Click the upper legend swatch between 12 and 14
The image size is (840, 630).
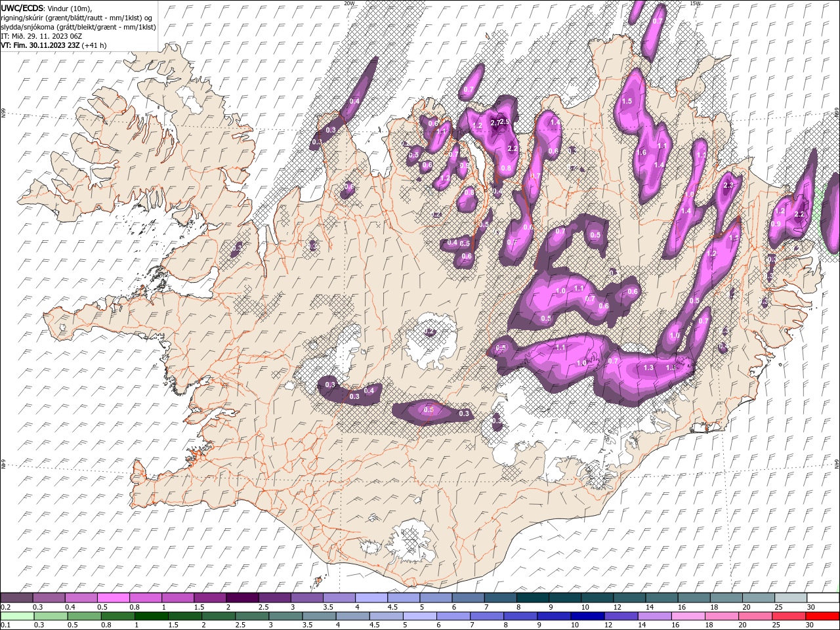click(x=629, y=598)
